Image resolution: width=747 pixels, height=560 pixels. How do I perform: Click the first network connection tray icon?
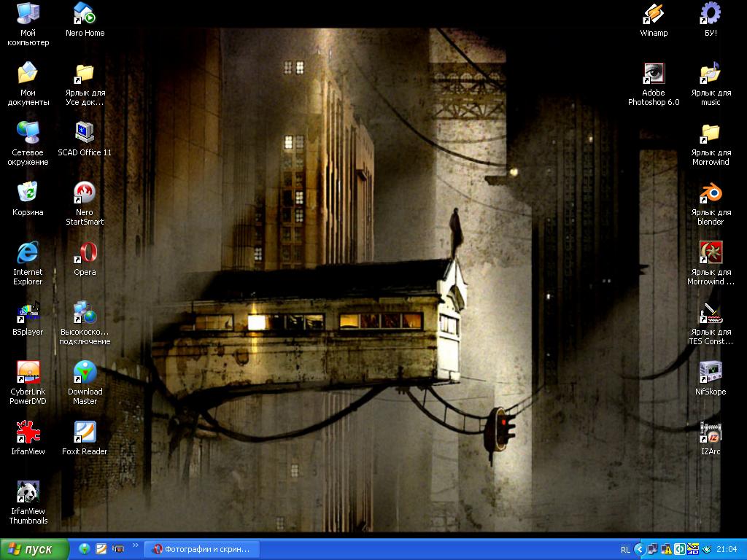point(652,549)
